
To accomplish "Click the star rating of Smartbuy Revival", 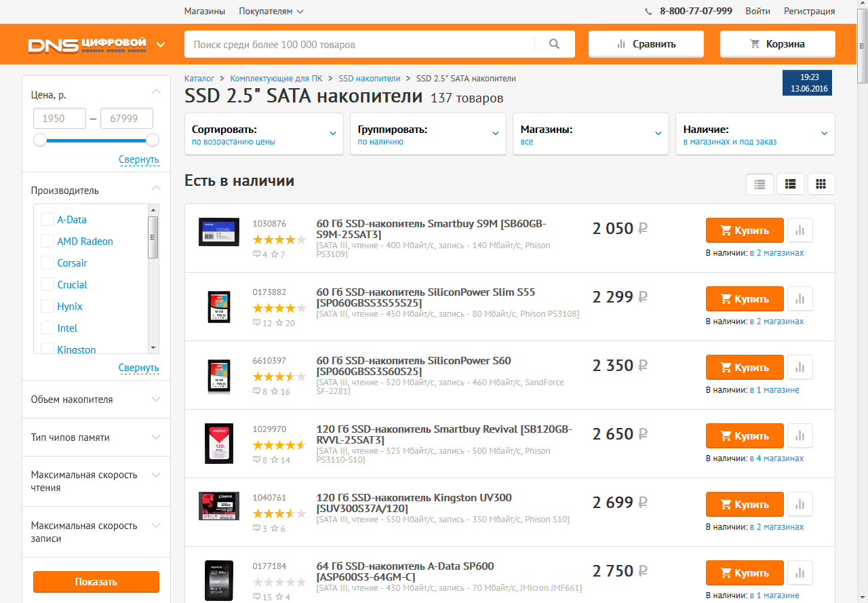I will (x=279, y=445).
